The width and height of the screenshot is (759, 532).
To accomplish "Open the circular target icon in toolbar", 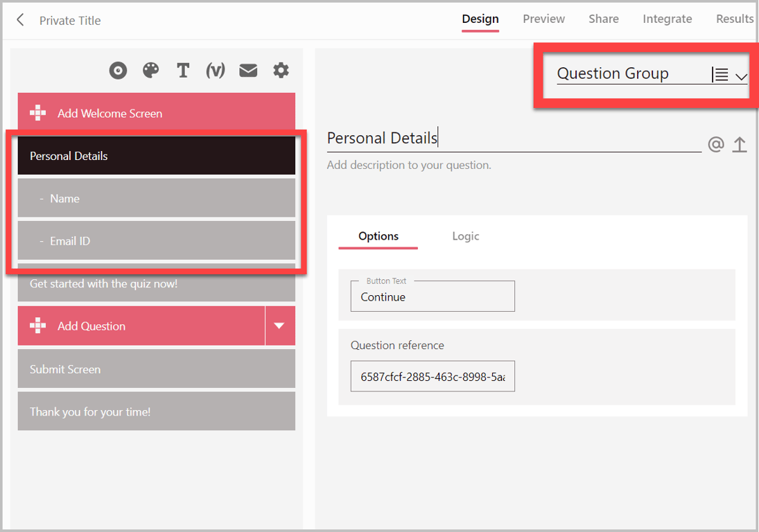I will [118, 71].
